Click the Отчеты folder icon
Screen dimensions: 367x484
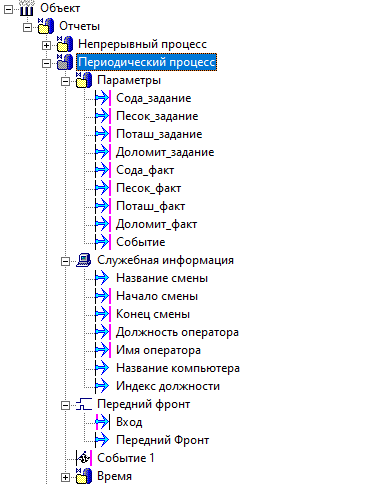46,26
